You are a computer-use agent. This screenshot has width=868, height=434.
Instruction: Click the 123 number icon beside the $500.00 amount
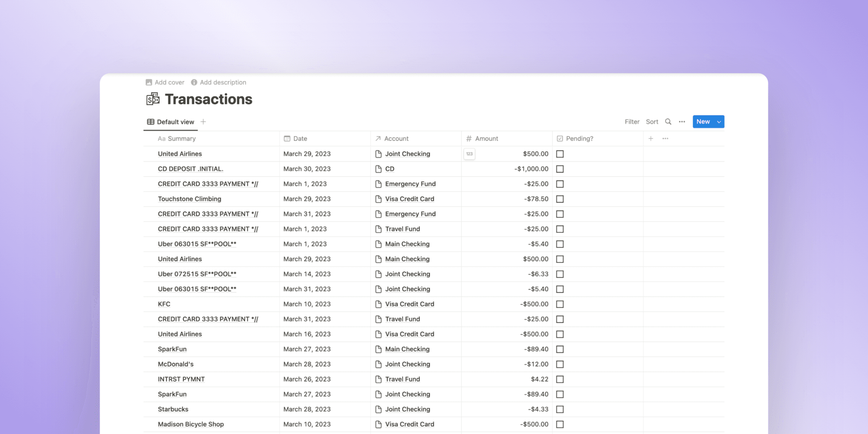pyautogui.click(x=469, y=153)
